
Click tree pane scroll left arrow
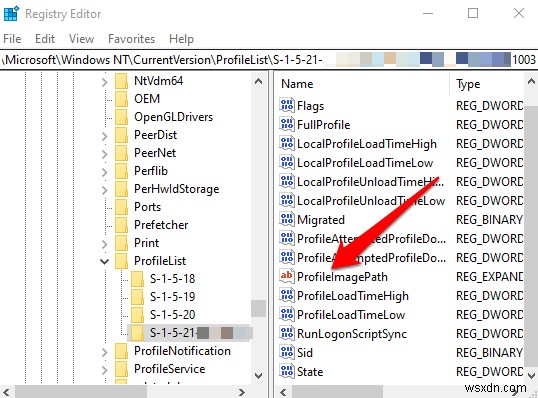[6, 392]
